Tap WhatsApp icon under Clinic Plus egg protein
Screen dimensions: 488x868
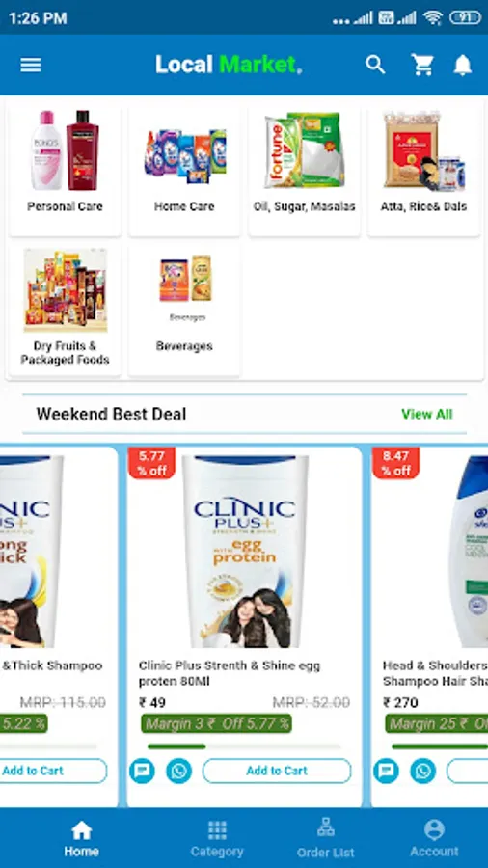click(x=178, y=771)
